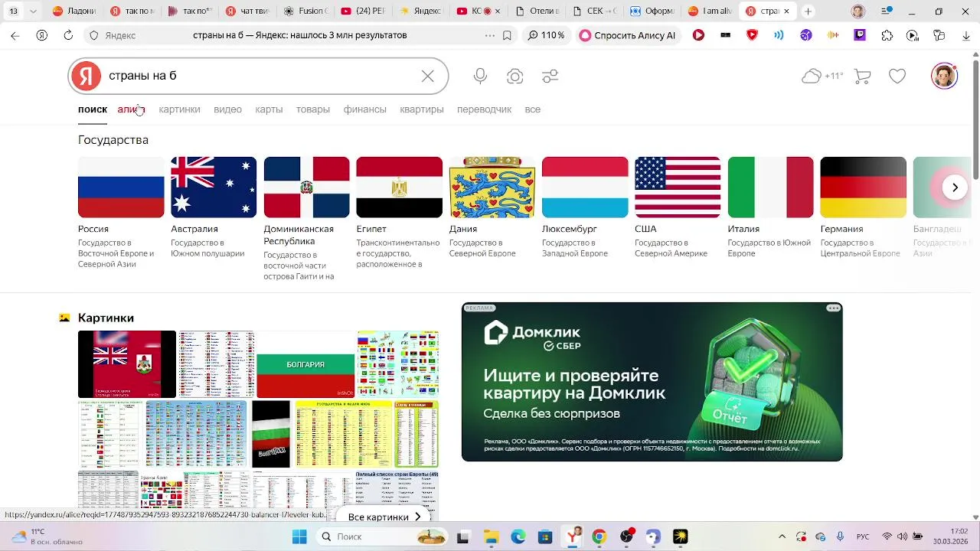Image resolution: width=980 pixels, height=551 pixels.
Task: Open the sound wave extension icon
Action: [x=833, y=35]
